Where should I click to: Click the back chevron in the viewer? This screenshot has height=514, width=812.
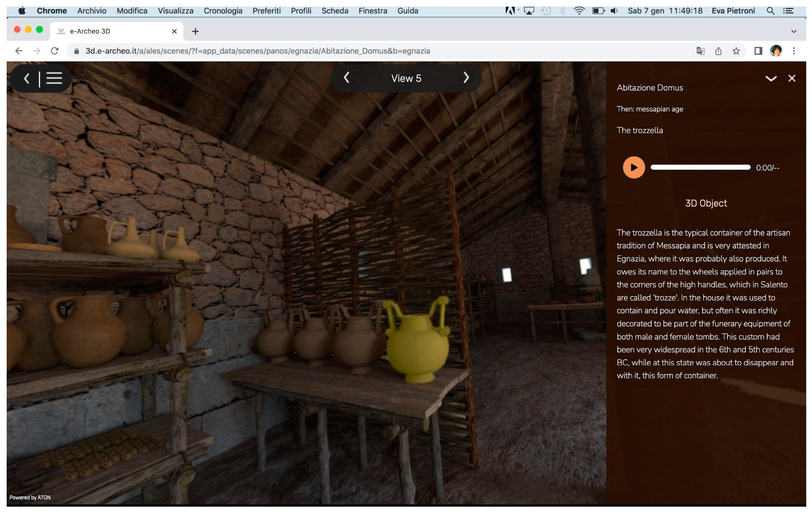click(27, 78)
